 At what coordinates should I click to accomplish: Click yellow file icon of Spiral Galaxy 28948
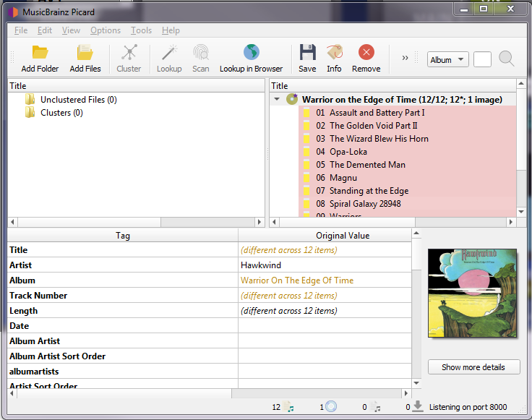pyautogui.click(x=306, y=204)
